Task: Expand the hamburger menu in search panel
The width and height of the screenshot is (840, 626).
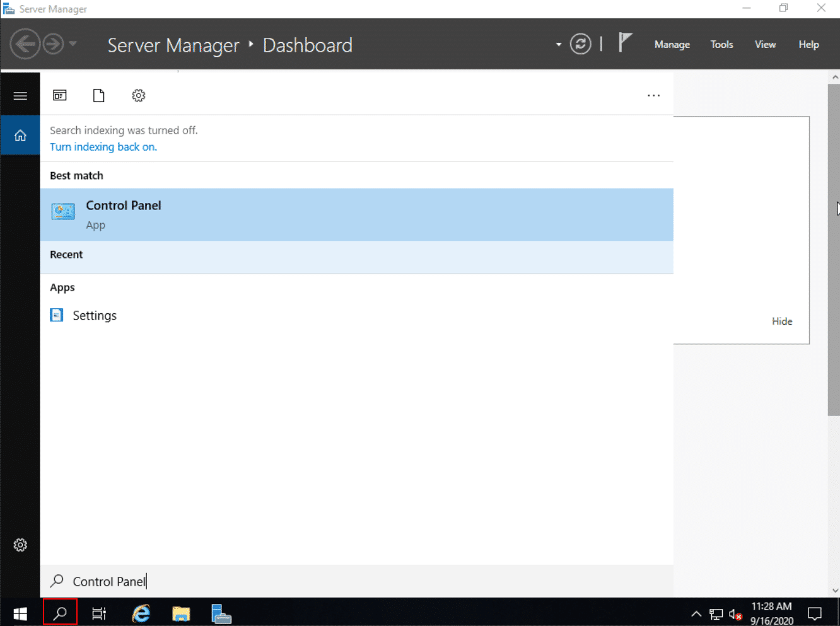Action: [20, 96]
